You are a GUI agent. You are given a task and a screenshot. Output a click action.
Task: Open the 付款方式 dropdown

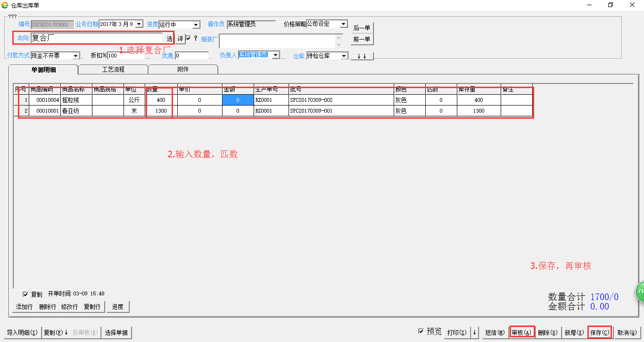click(x=76, y=56)
